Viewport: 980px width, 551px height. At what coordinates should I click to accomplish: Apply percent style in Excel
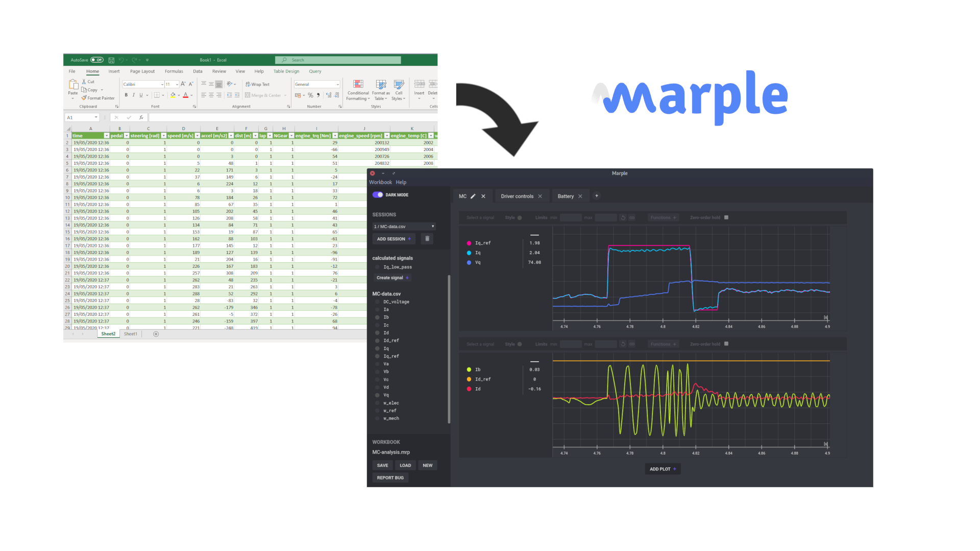pyautogui.click(x=310, y=95)
